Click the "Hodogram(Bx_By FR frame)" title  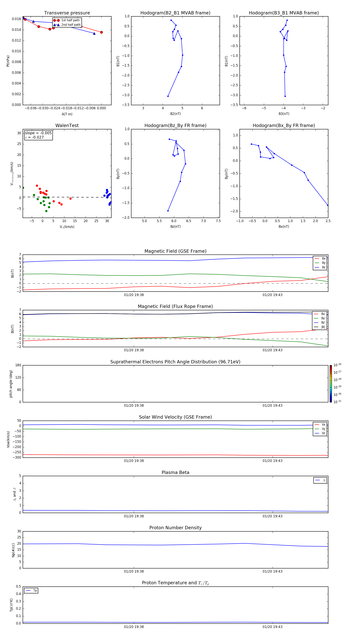[284, 125]
